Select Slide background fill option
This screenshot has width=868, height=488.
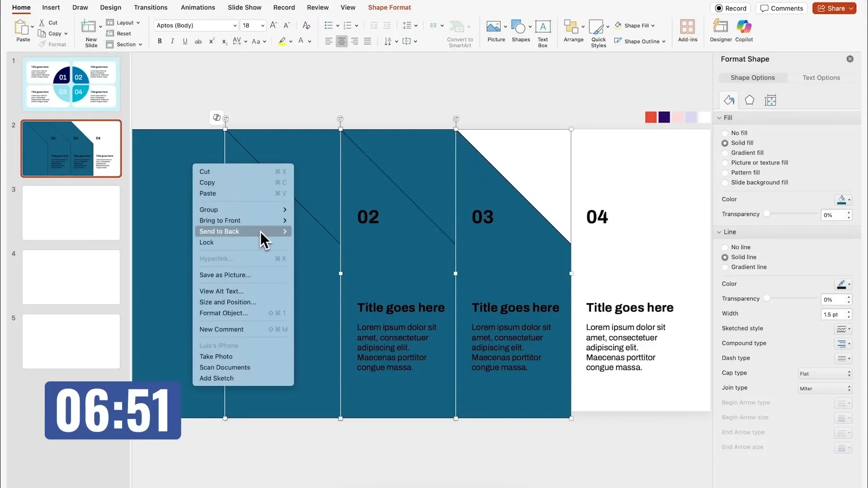pyautogui.click(x=725, y=183)
